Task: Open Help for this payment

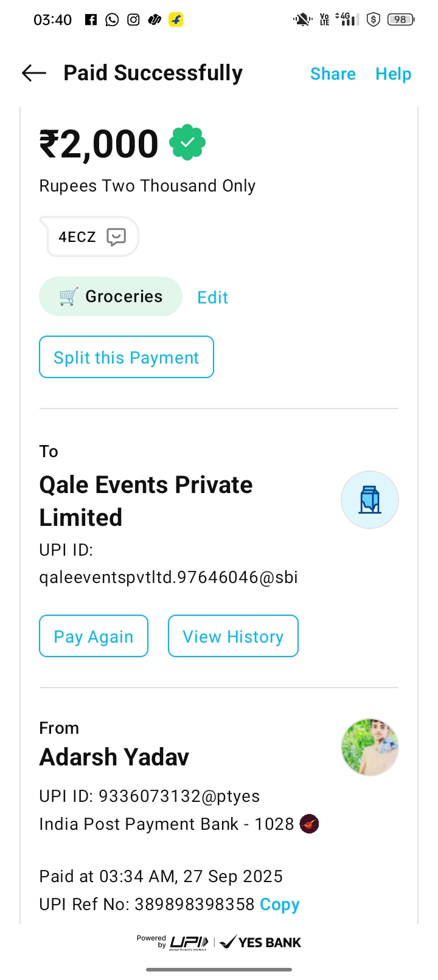Action: pyautogui.click(x=393, y=74)
